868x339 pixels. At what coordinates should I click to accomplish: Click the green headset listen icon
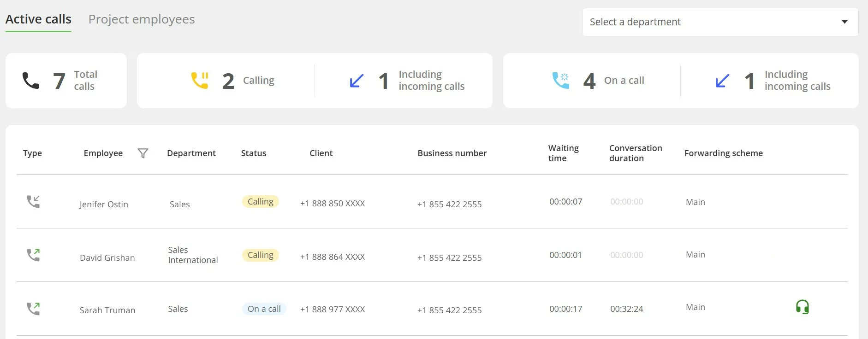tap(802, 307)
